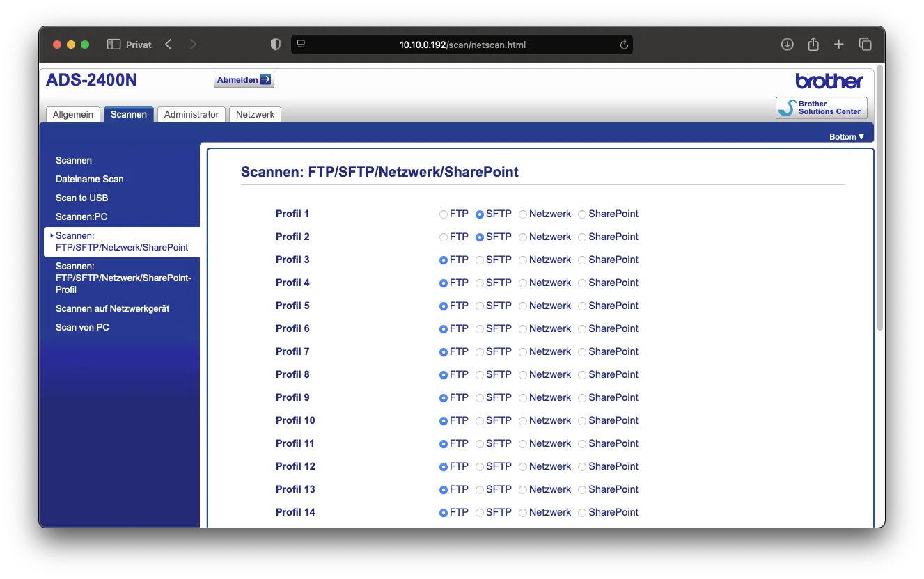The image size is (924, 579).
Task: Select FTP for Profil 1
Action: 444,214
